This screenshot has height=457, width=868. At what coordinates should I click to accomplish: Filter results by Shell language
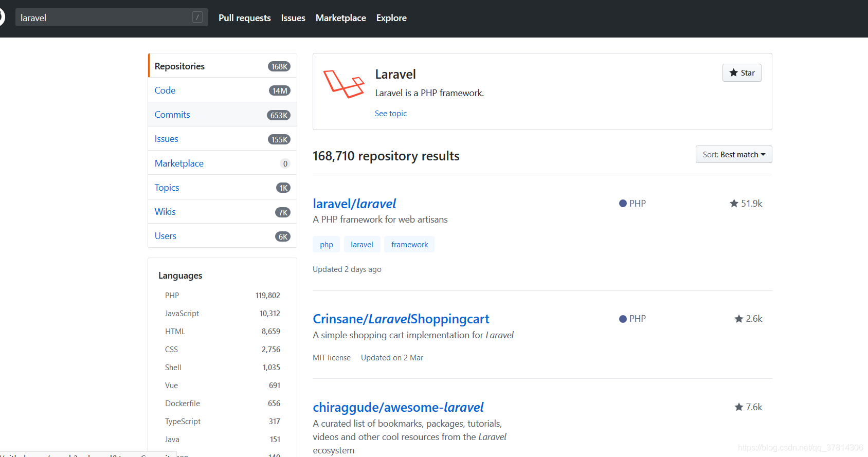click(222, 368)
